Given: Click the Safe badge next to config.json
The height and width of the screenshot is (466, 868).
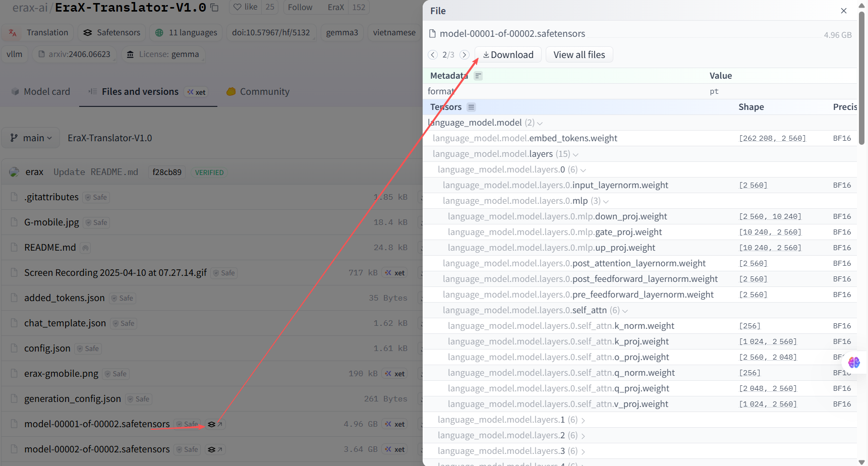Looking at the screenshot, I should 88,348.
